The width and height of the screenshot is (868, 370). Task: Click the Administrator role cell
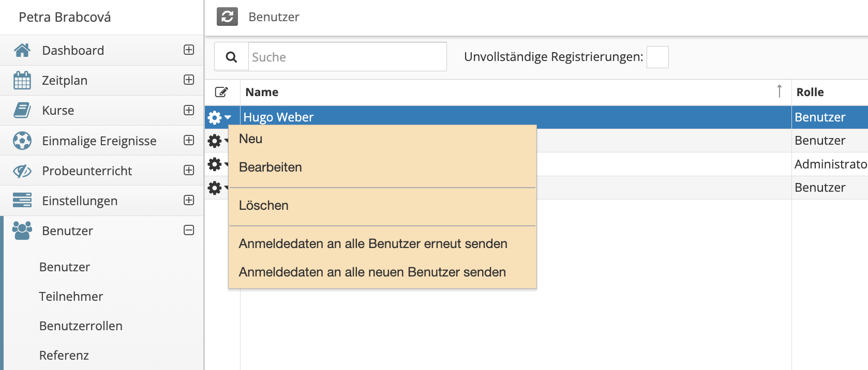831,164
